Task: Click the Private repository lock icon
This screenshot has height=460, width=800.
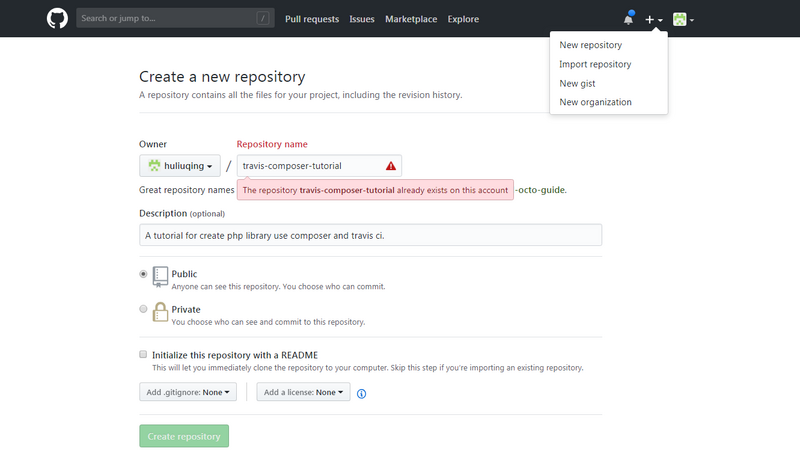Action: coord(160,312)
